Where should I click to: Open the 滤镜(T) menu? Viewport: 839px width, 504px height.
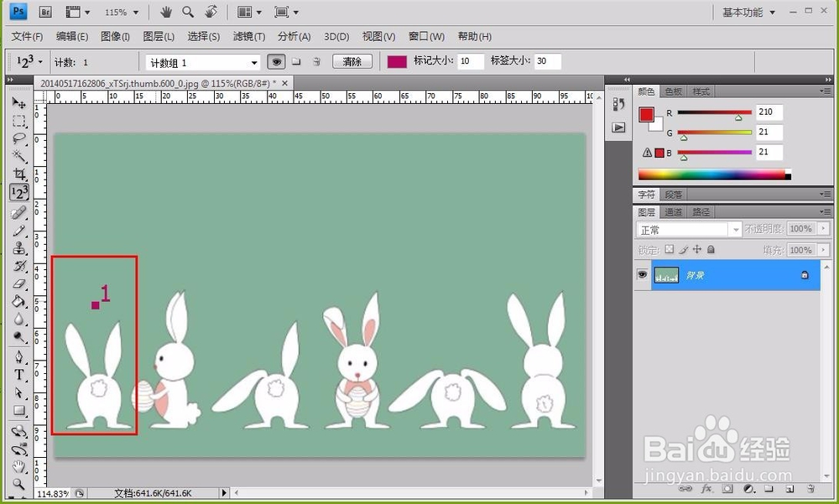(249, 36)
